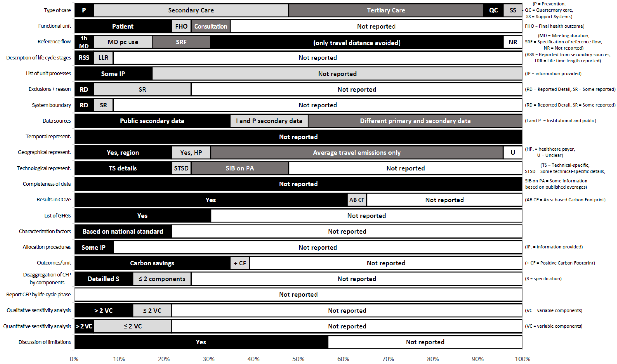Click the 'SIB on PA' segment

pyautogui.click(x=240, y=168)
